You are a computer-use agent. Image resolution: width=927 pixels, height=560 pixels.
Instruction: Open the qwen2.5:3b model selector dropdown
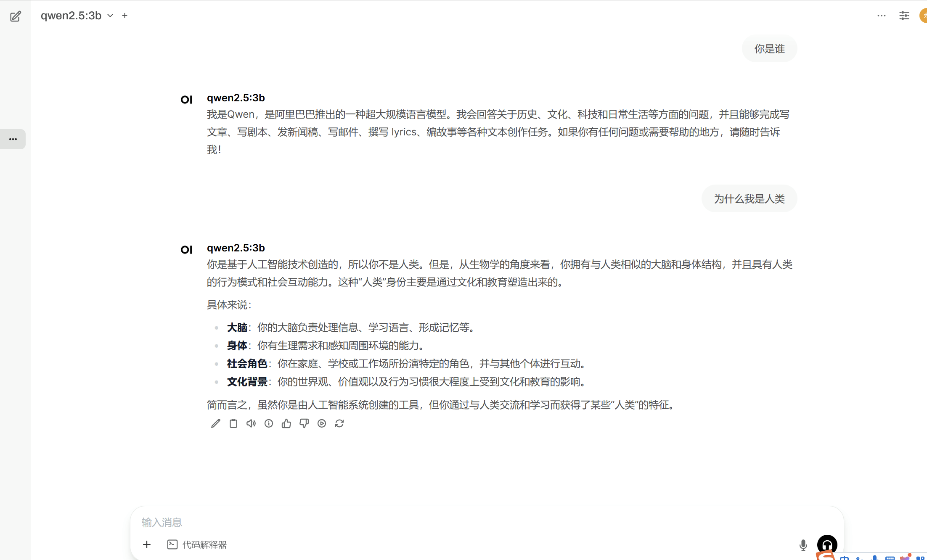(x=77, y=16)
